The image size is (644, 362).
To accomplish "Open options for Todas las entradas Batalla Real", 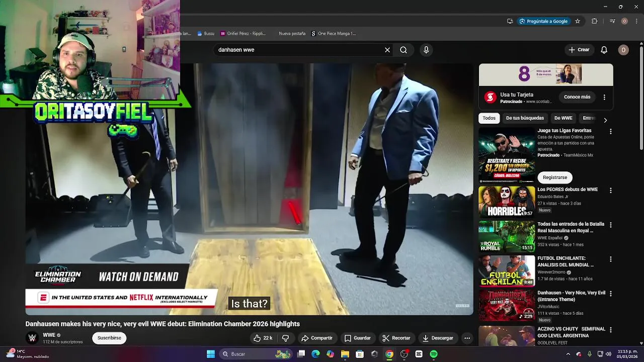I will pyautogui.click(x=611, y=225).
